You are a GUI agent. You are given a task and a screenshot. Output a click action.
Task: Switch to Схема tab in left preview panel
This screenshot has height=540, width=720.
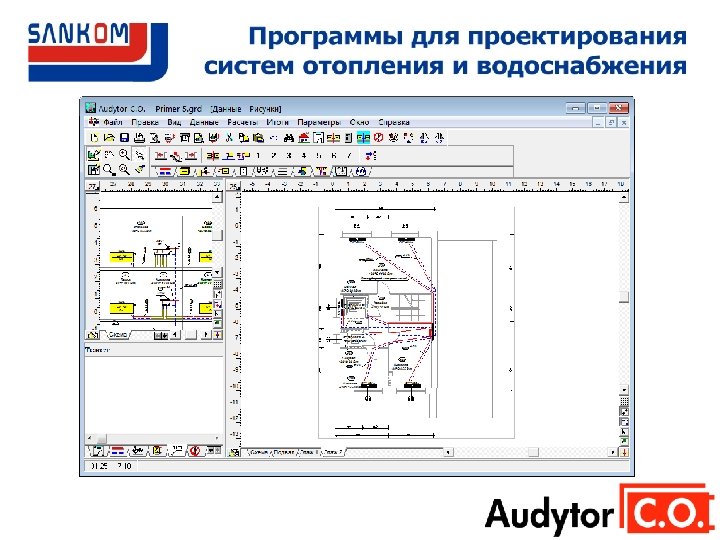click(x=118, y=335)
